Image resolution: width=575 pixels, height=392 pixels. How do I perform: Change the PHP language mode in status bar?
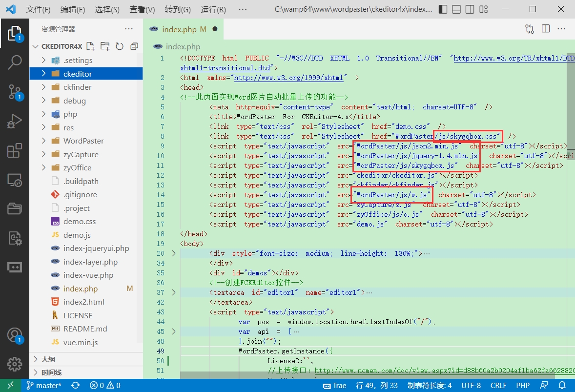pos(523,386)
